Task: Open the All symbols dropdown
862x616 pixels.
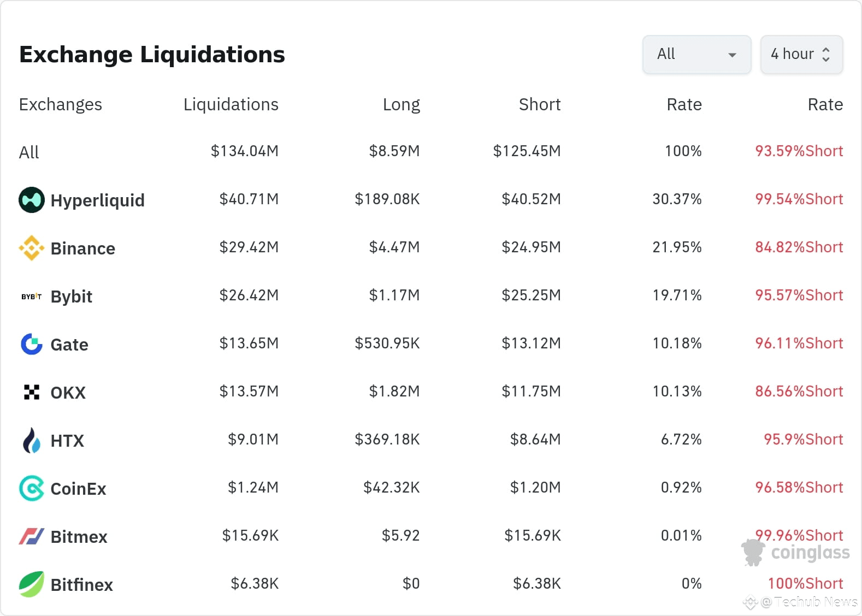Action: coord(696,55)
